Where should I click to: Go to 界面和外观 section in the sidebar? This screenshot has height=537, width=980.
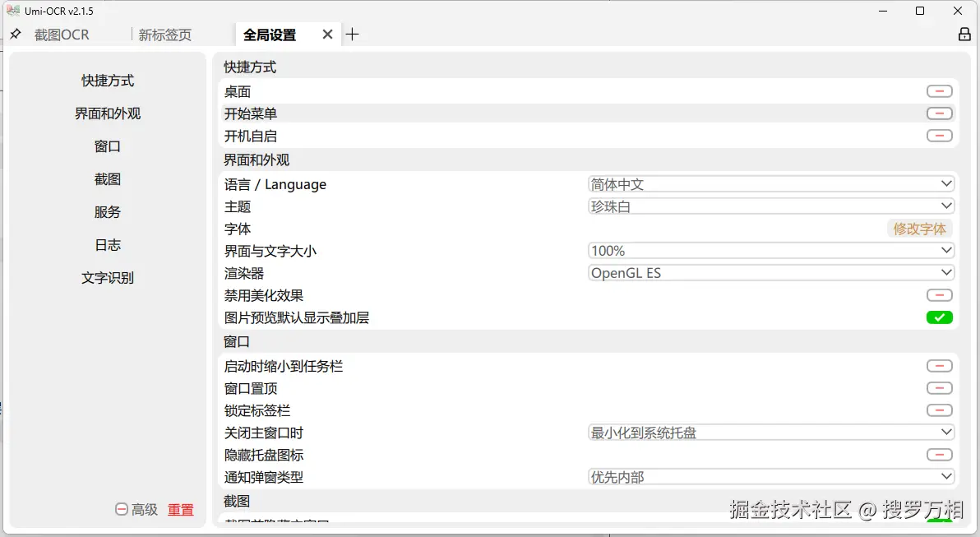pyautogui.click(x=108, y=113)
